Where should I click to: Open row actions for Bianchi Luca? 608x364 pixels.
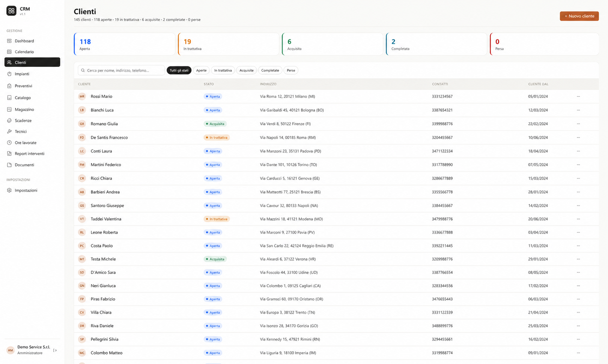coord(578,110)
